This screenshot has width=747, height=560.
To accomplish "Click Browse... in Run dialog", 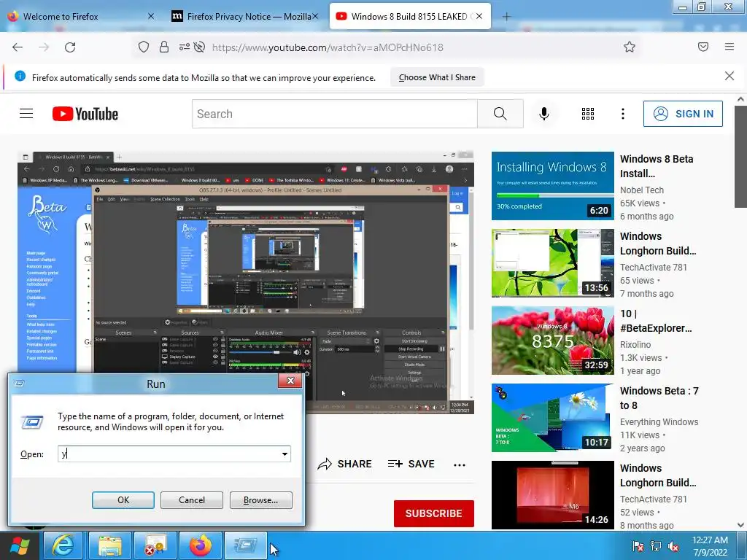I will (260, 500).
